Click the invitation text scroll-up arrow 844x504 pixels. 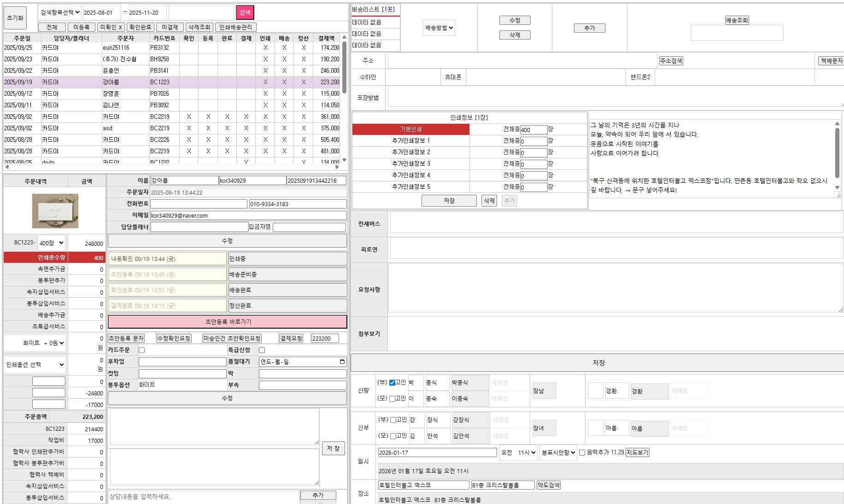point(837,124)
